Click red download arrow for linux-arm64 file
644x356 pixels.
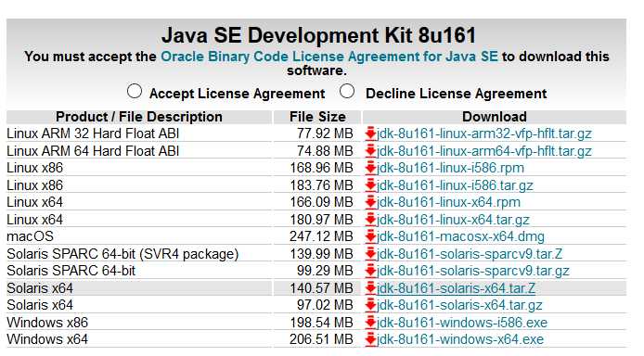click(370, 151)
